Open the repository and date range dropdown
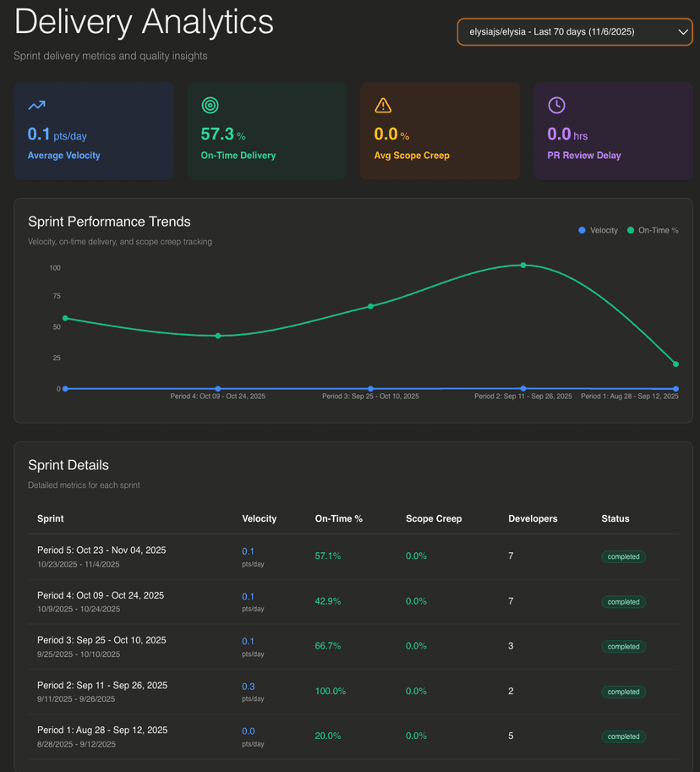The image size is (700, 772). point(575,31)
